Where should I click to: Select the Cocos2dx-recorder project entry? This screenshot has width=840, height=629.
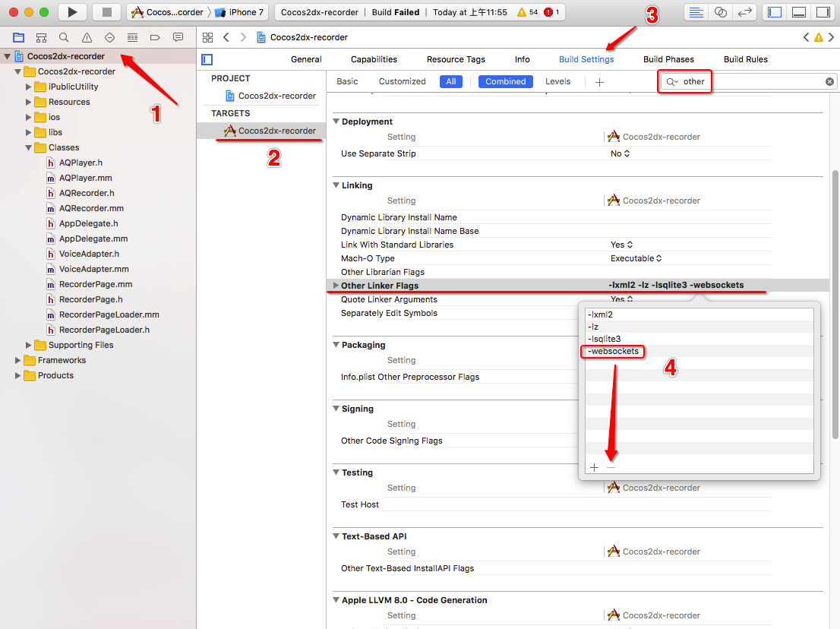(271, 96)
